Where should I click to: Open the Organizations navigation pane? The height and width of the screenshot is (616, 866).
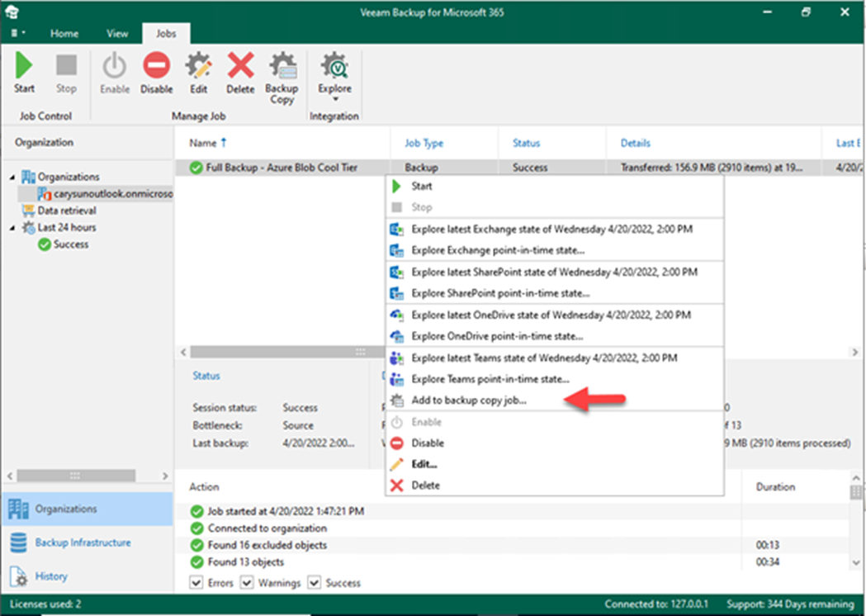(88, 509)
